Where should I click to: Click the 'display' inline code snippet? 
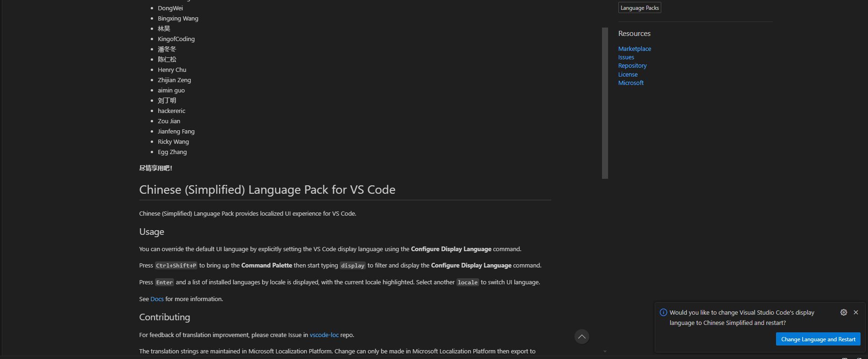click(x=353, y=266)
